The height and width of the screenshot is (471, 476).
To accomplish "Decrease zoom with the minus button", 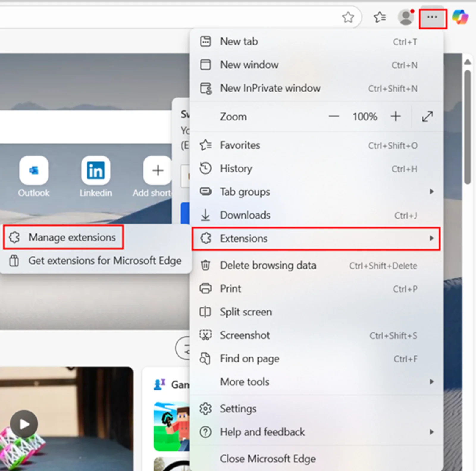I will pyautogui.click(x=334, y=116).
